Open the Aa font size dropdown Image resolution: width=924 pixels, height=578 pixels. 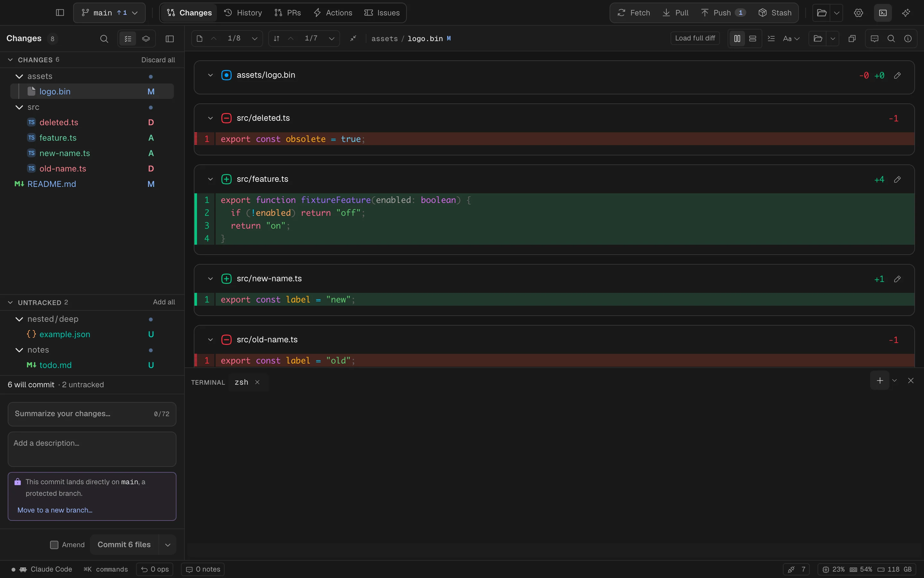(x=791, y=38)
